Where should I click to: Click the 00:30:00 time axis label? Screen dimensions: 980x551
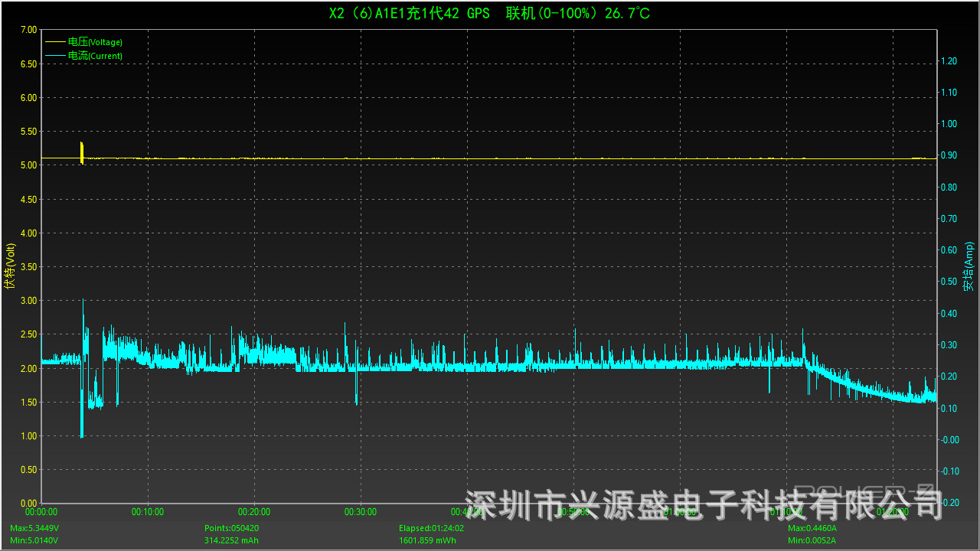[x=361, y=511]
